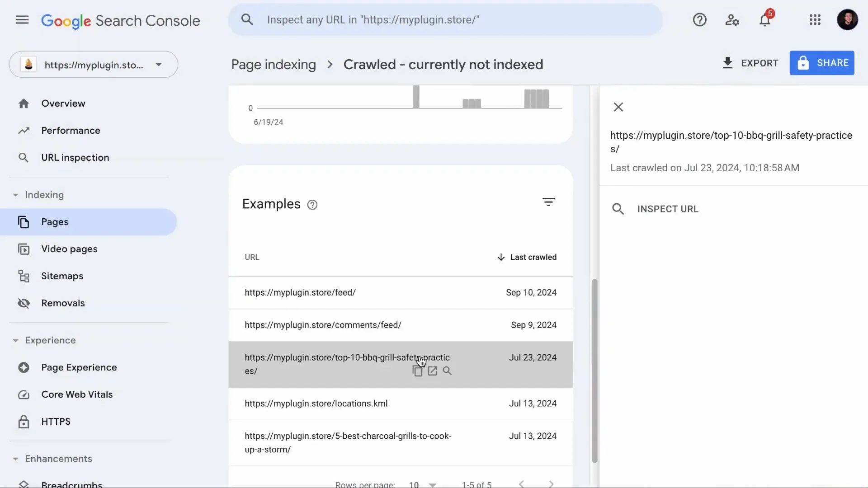This screenshot has width=868, height=488.
Task: Go to the previous results page
Action: pos(522,484)
